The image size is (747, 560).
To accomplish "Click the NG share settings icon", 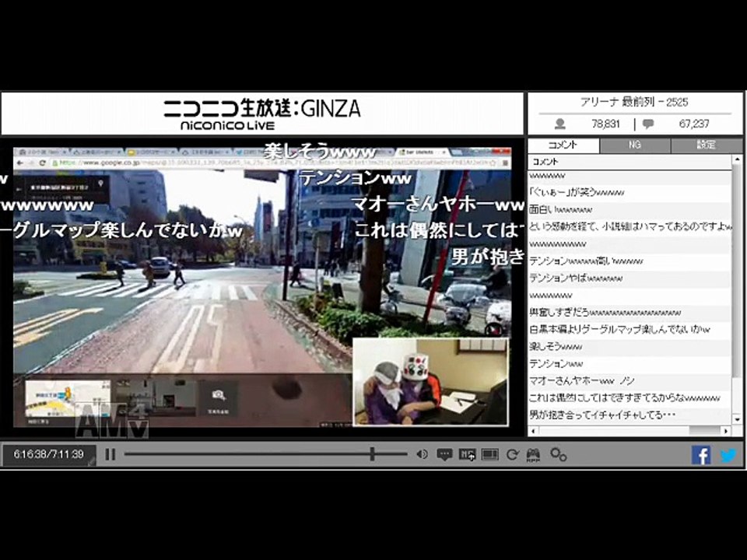I will (x=467, y=454).
